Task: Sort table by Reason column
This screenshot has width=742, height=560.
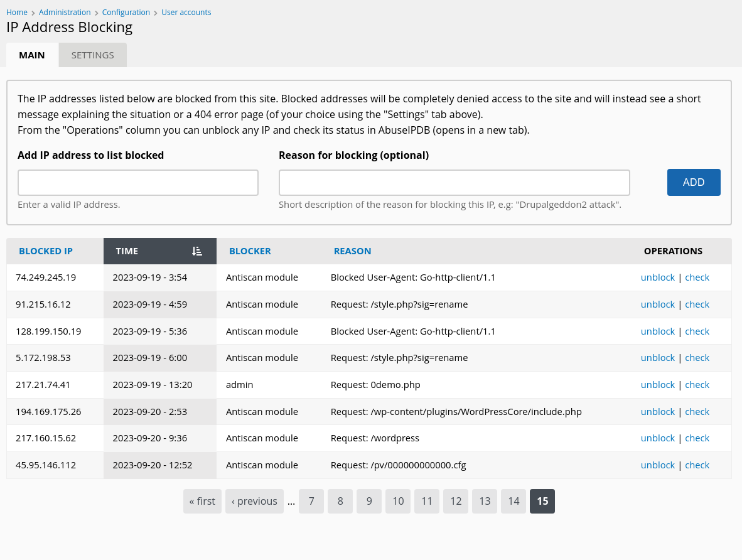Action: click(353, 251)
